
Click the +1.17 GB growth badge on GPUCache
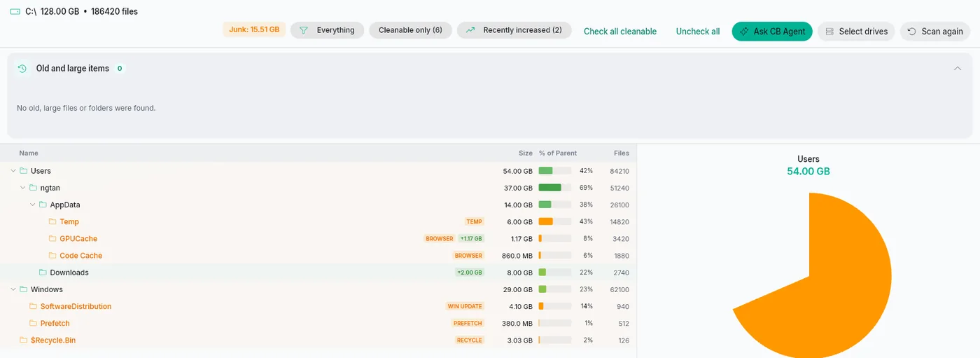pyautogui.click(x=471, y=239)
